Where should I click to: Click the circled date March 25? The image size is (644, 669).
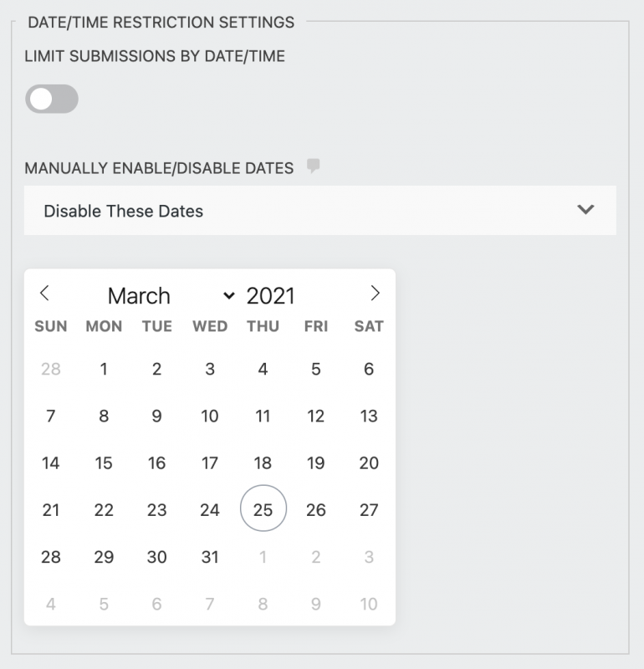pyautogui.click(x=263, y=508)
